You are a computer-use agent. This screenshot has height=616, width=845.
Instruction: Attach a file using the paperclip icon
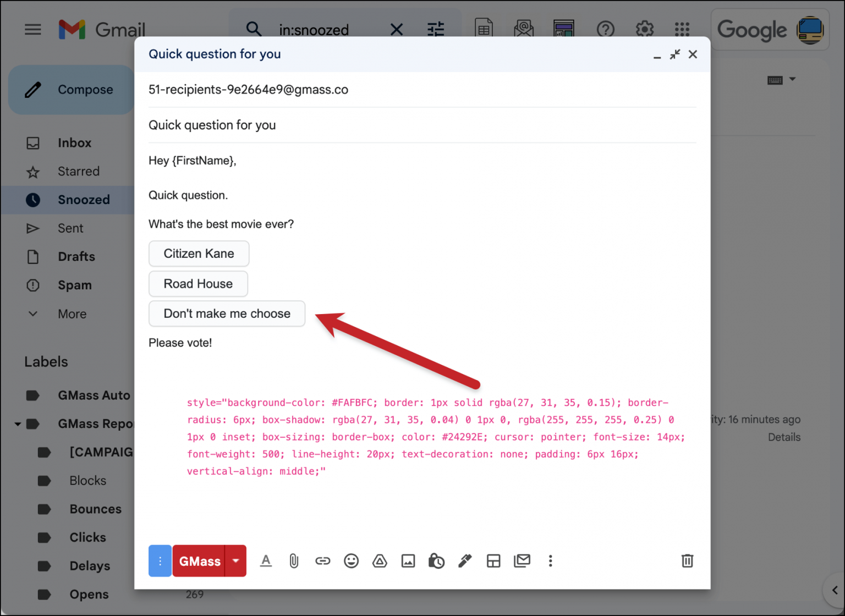tap(294, 560)
